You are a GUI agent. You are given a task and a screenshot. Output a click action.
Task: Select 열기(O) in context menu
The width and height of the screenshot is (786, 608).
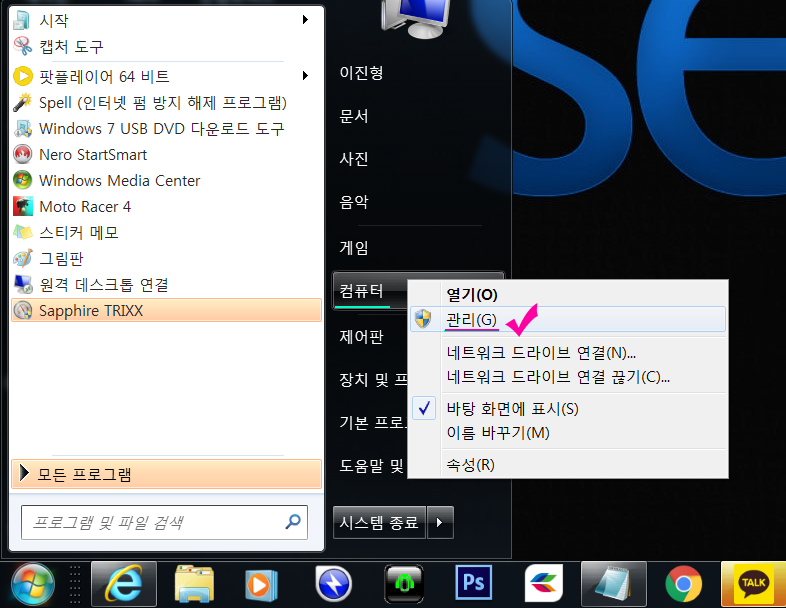click(x=568, y=294)
